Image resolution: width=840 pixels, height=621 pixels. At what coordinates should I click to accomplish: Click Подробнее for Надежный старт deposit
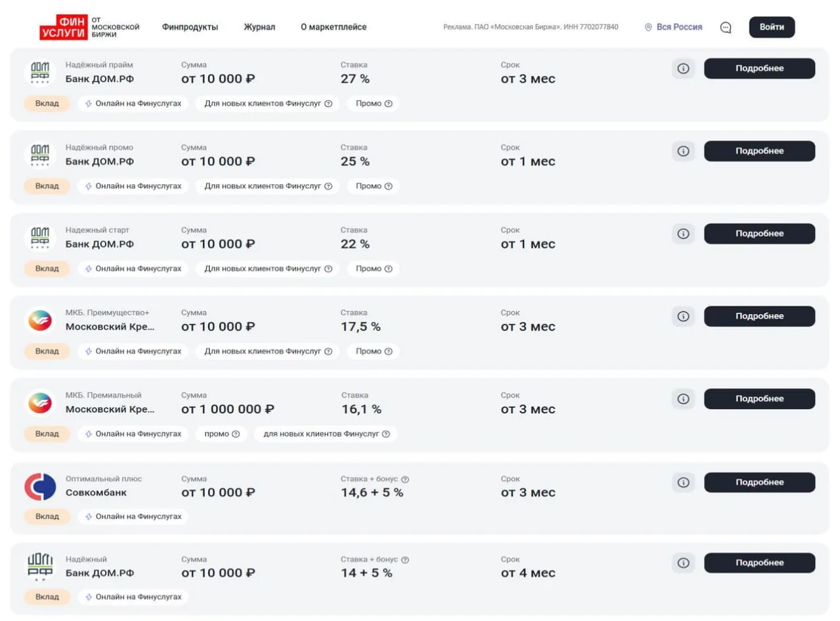coord(759,233)
